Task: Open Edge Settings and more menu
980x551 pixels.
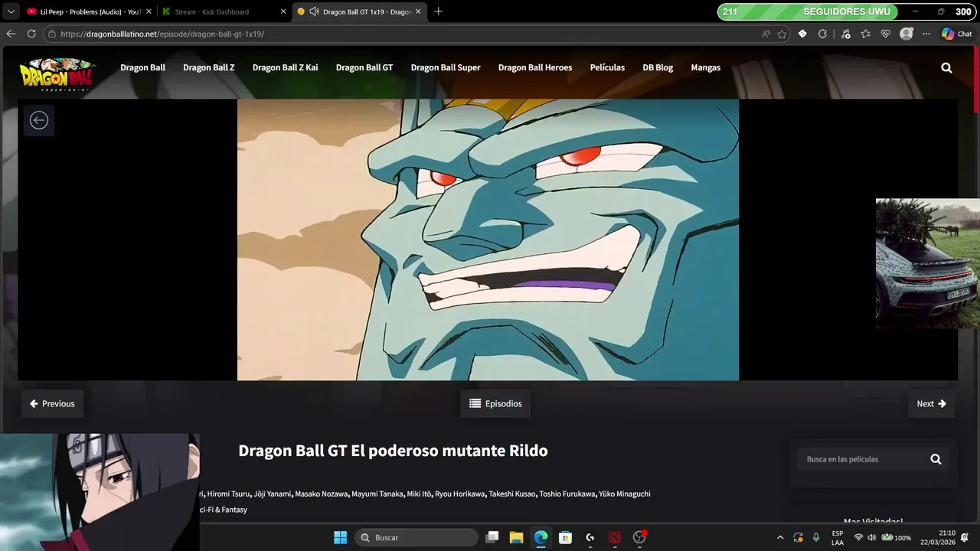Action: [926, 34]
